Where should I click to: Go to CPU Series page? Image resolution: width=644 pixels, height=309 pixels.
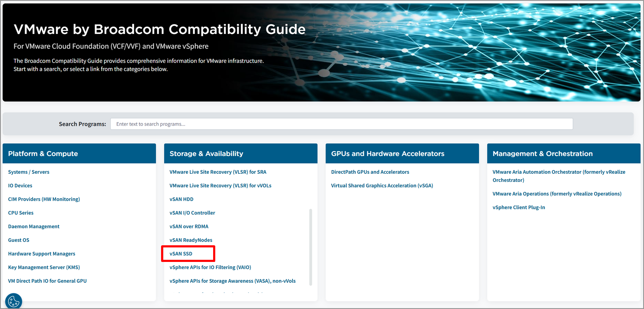coord(21,213)
